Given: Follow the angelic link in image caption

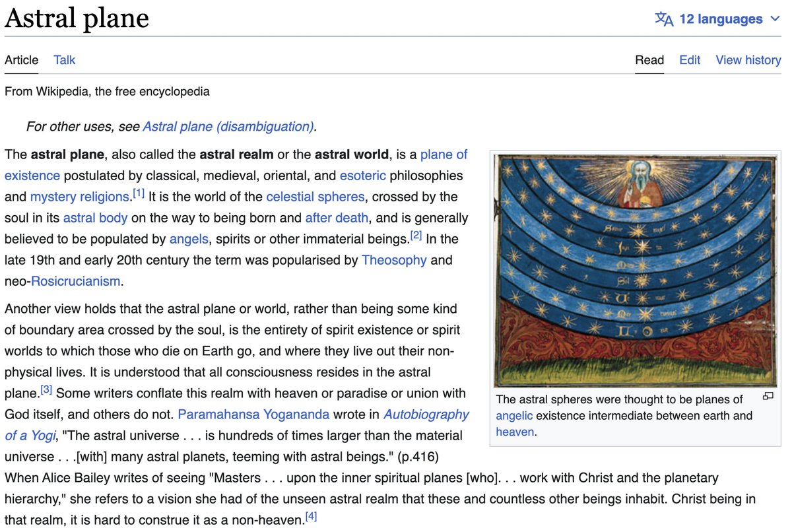Looking at the screenshot, I should coord(514,416).
